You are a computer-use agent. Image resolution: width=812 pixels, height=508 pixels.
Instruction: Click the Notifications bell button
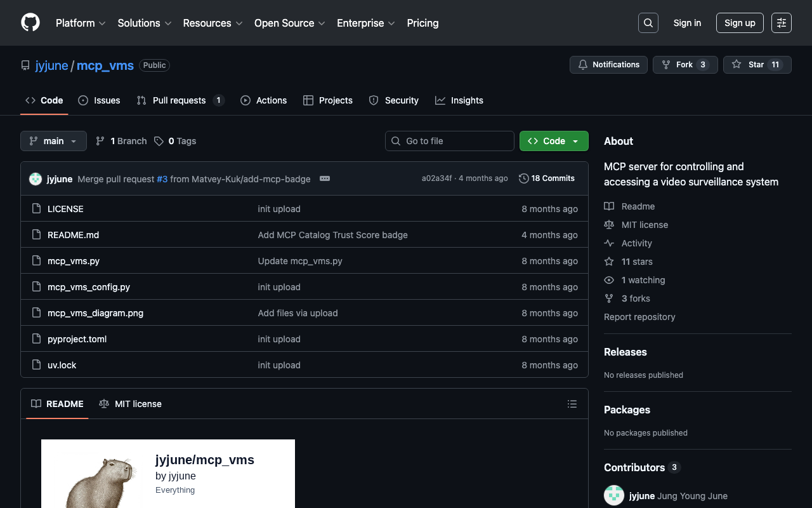[x=608, y=65]
